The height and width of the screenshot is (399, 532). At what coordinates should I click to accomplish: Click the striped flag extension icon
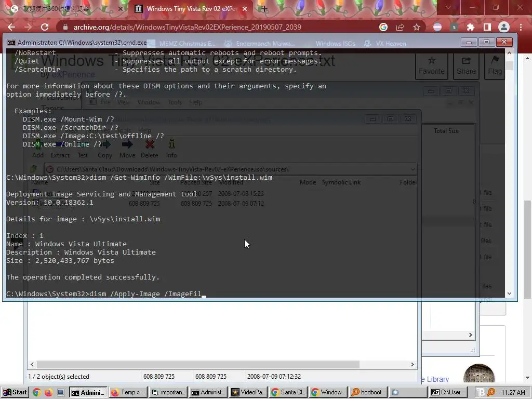pyautogui.click(x=437, y=27)
